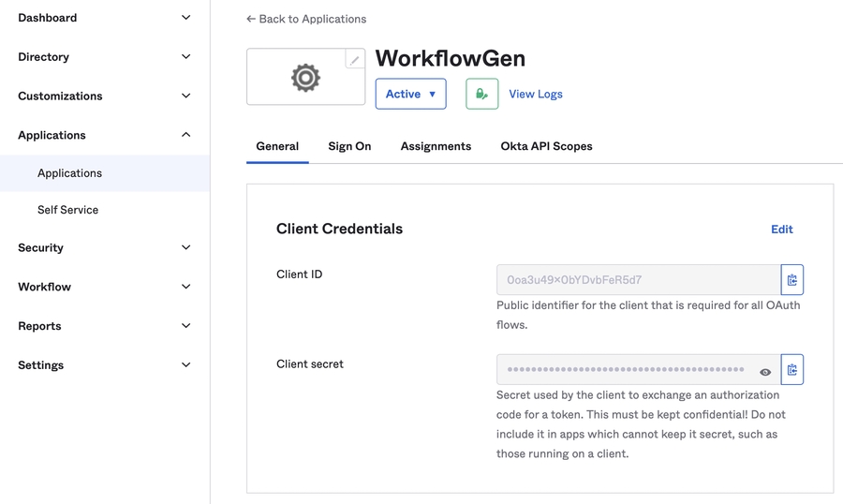Expand the Security sidebar section

pos(104,247)
